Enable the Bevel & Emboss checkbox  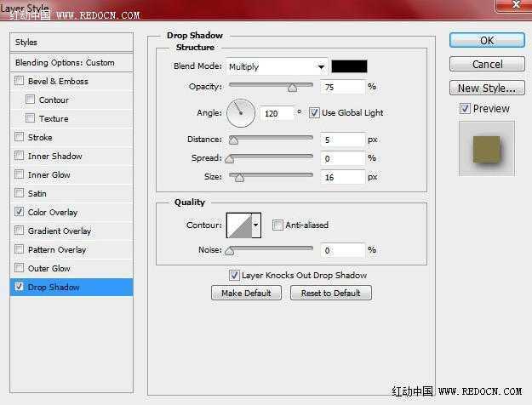click(x=20, y=81)
